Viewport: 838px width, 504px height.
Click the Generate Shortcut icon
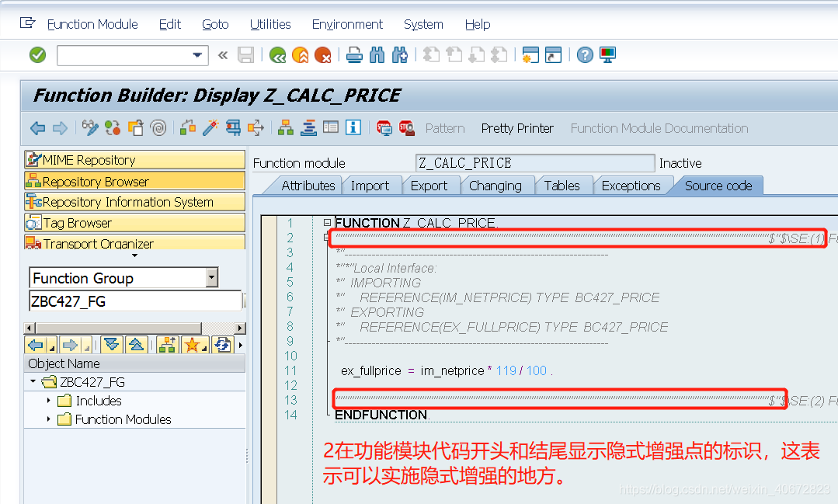553,54
